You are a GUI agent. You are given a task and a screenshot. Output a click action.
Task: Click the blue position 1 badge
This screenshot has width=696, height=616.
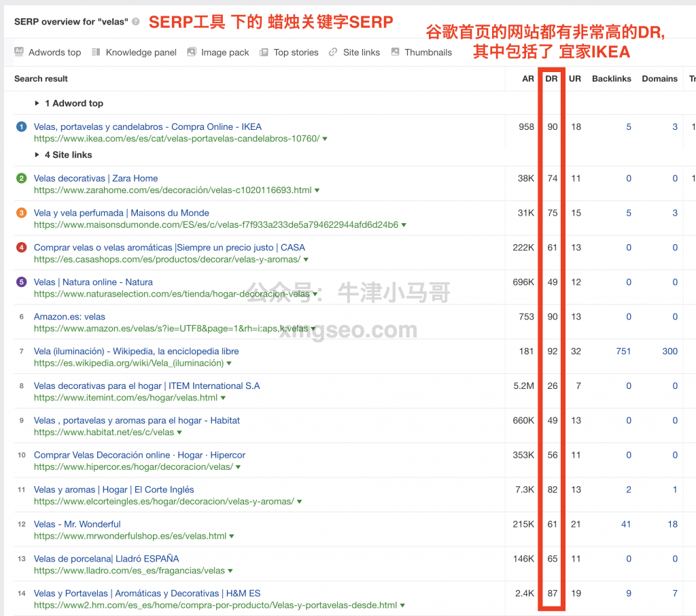pyautogui.click(x=21, y=126)
